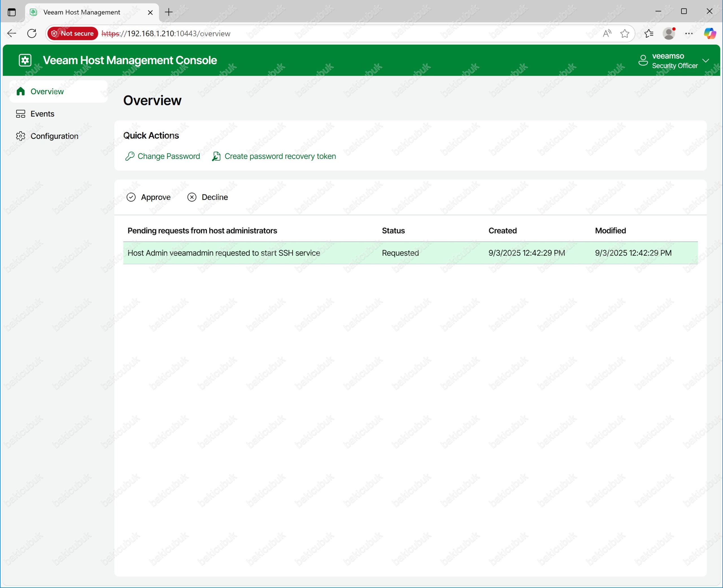
Task: Open a new browser tab
Action: 169,12
